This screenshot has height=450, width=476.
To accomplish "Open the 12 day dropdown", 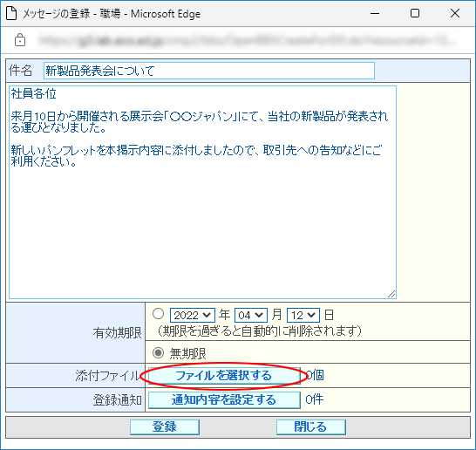I will click(x=303, y=315).
